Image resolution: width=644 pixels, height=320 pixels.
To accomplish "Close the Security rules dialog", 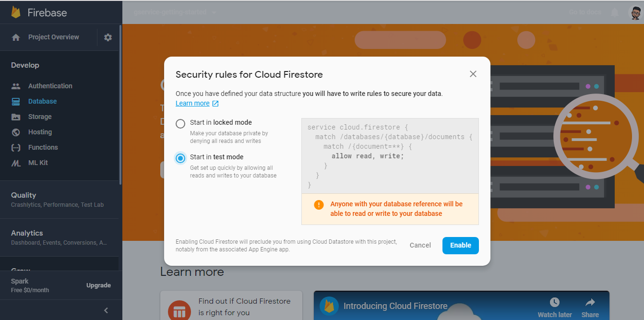I will point(473,74).
